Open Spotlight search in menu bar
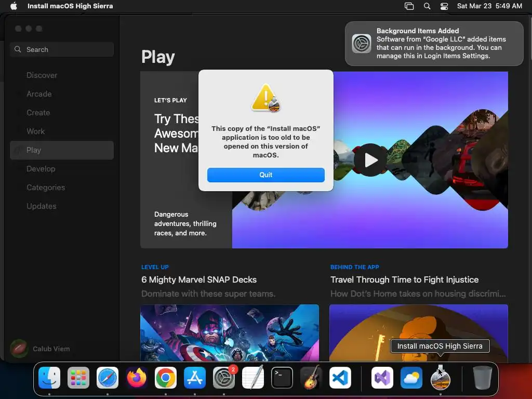Image resolution: width=532 pixels, height=399 pixels. tap(427, 6)
